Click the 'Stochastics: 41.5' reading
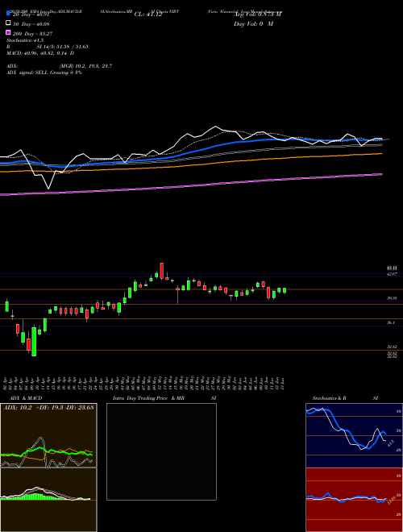 [25, 40]
